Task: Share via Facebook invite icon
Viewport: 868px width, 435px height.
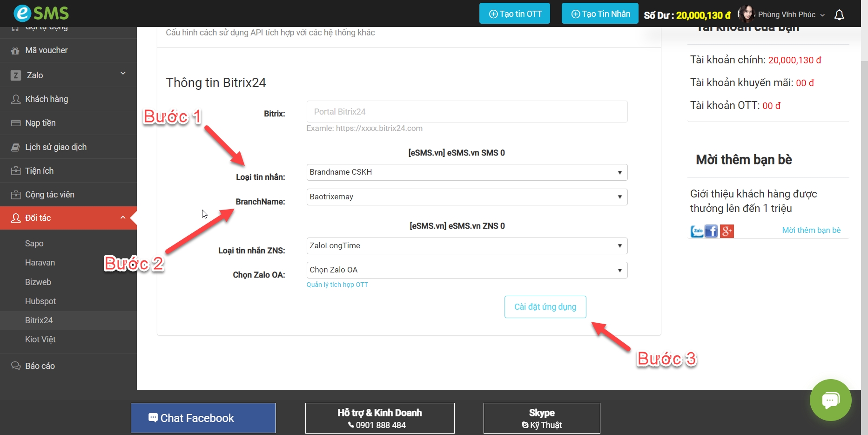Action: [711, 231]
